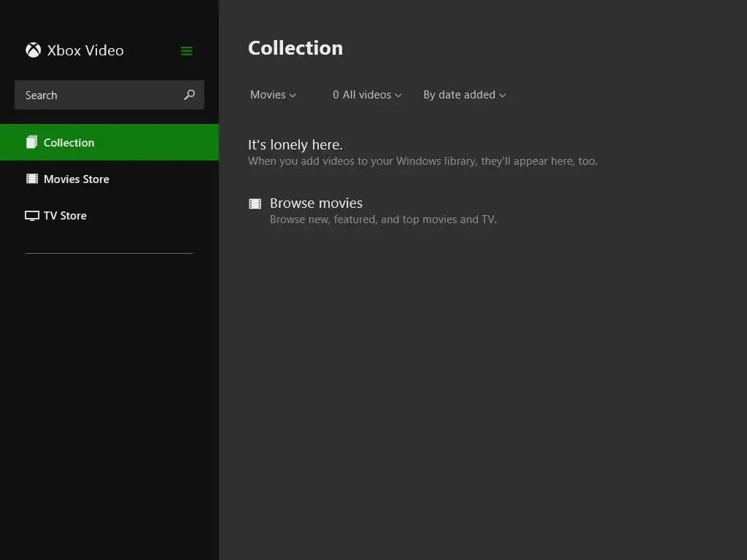Select Collection in the sidebar
The height and width of the screenshot is (560, 747).
[69, 142]
